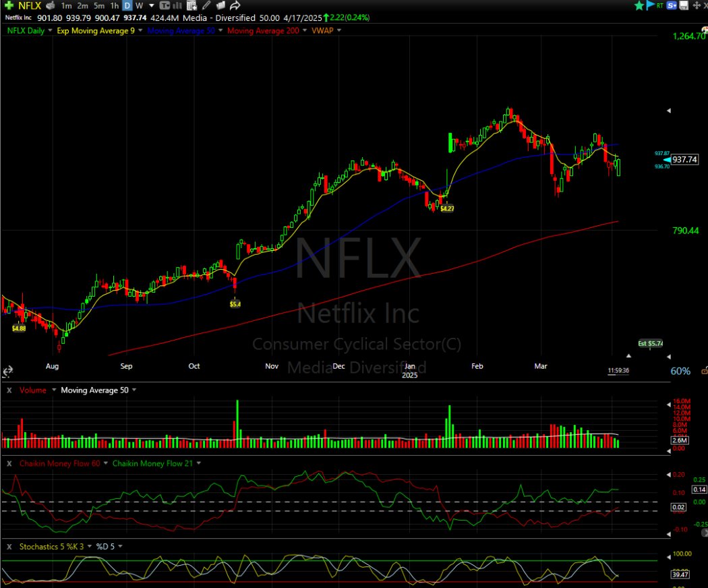Click the 2.6M volume value label
708x588 pixels.
[680, 440]
